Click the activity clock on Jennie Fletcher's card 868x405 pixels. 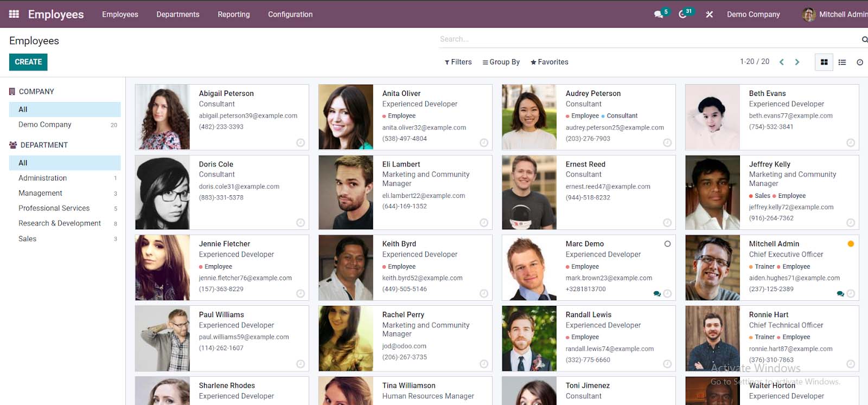[301, 293]
